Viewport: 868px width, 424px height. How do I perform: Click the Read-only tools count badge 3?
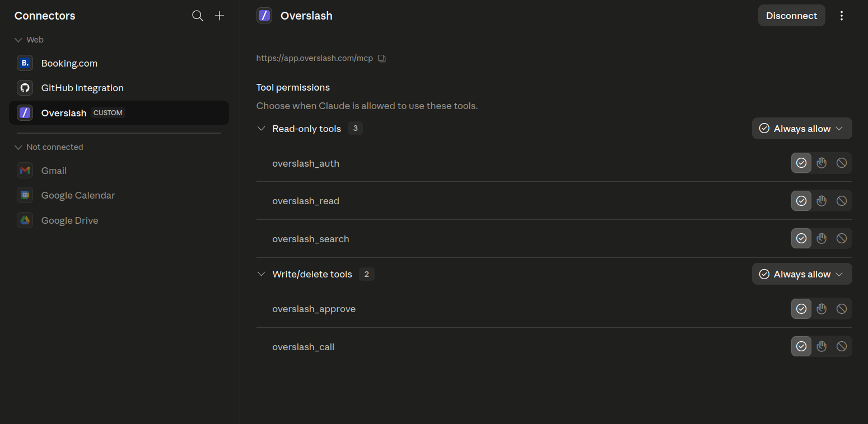point(355,129)
